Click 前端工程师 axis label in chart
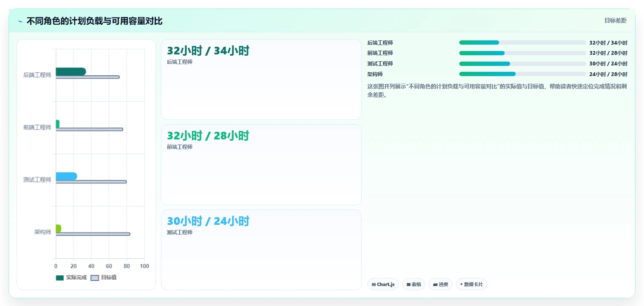Viewport: 644px width, 306px height. [x=37, y=127]
